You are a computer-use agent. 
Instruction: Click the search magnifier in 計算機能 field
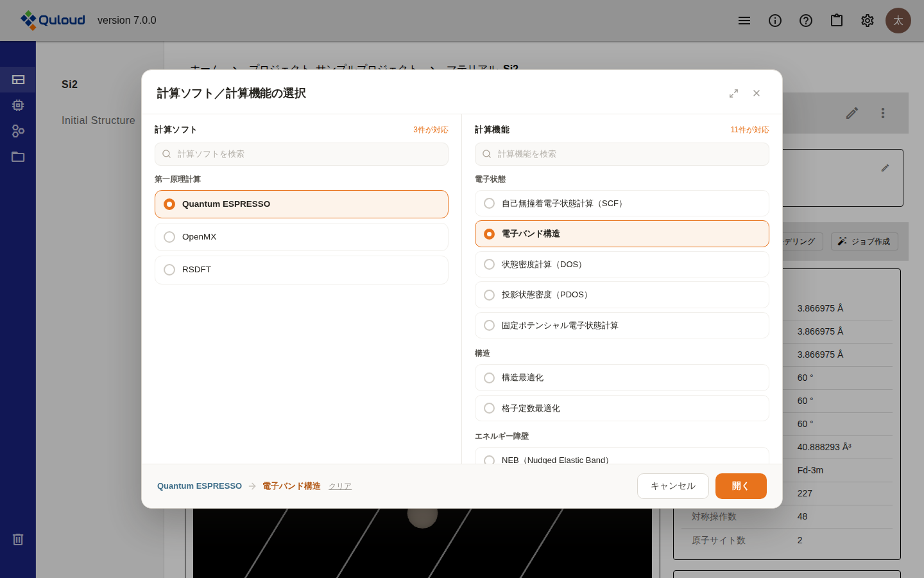point(487,154)
